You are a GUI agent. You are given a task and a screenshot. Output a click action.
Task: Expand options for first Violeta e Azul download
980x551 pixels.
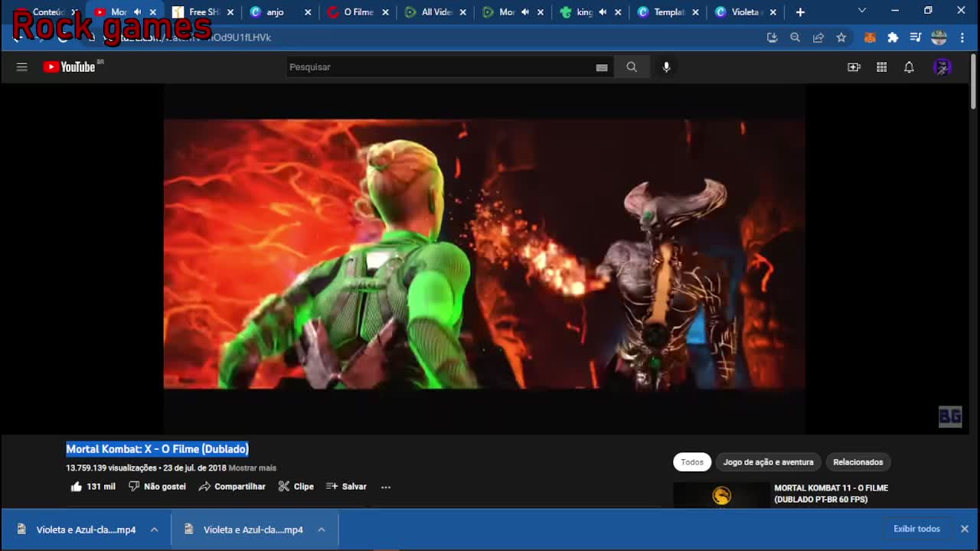154,530
